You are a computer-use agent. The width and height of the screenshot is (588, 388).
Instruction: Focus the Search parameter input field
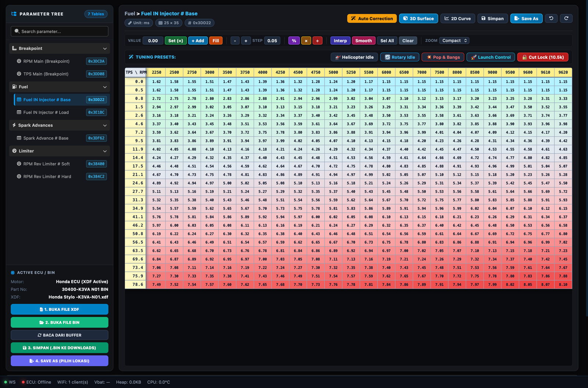(60, 31)
